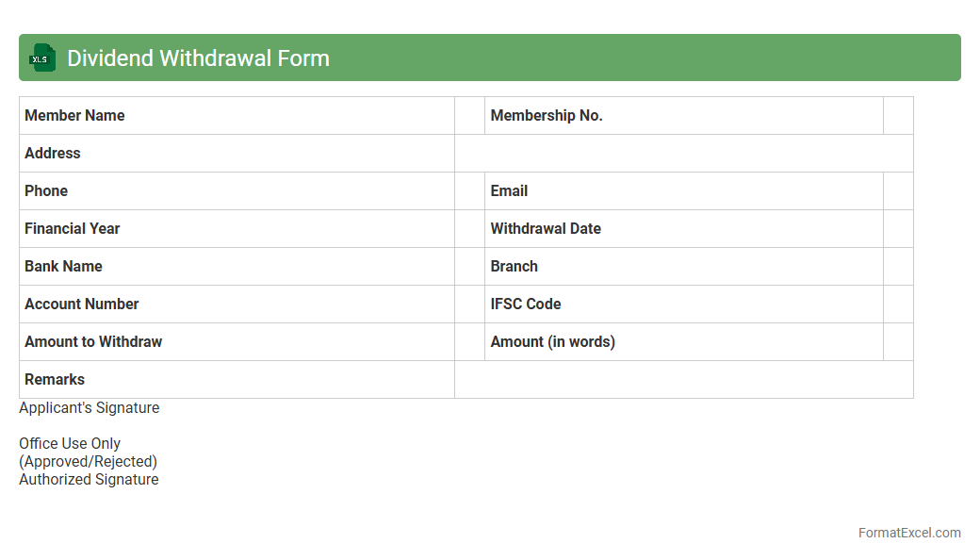The width and height of the screenshot is (980, 560).
Task: Click the Amount to Withdraw entry cell
Action: [x=469, y=342]
